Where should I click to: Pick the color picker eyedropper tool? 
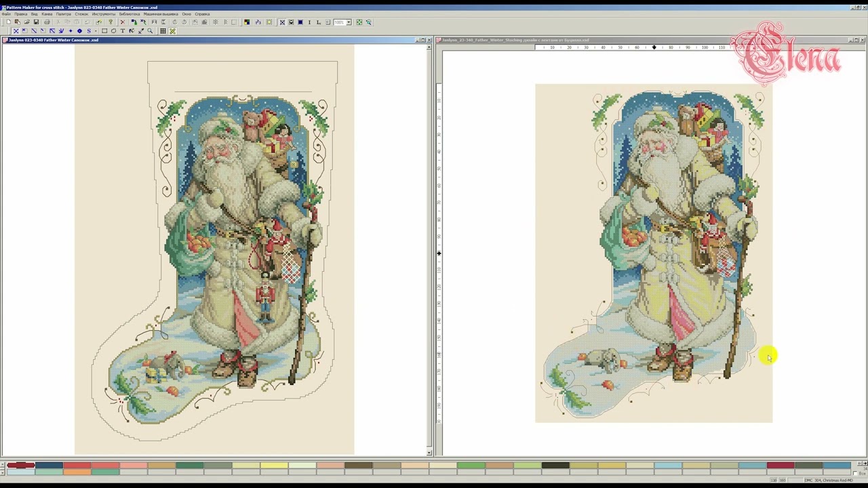pos(141,31)
